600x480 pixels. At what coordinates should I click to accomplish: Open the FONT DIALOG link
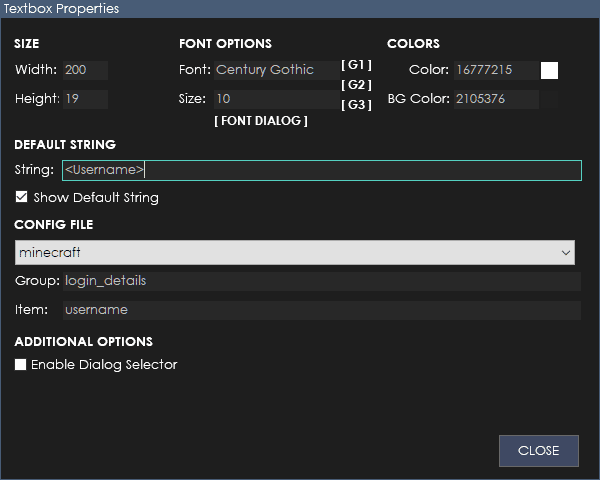(261, 121)
